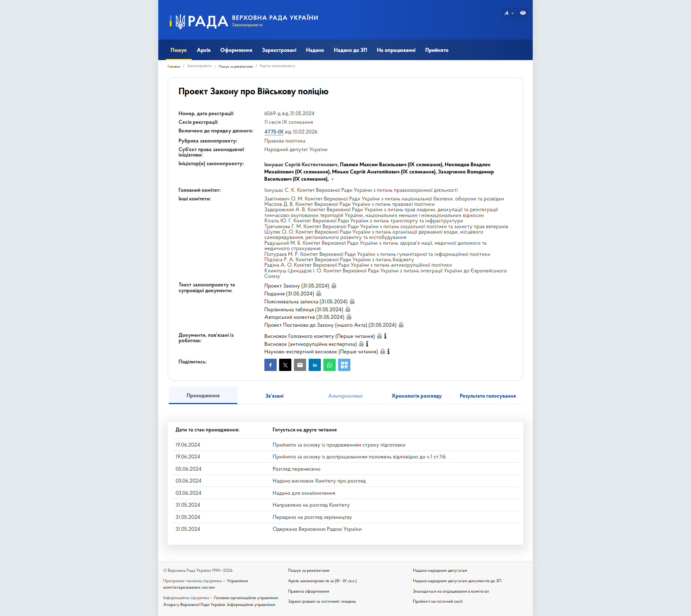Send the bill page by the email icon
Image resolution: width=691 pixels, height=616 pixels.
click(x=300, y=365)
